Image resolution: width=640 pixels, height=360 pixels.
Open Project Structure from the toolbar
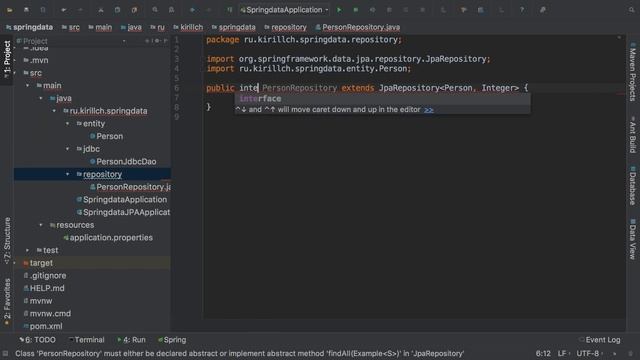[x=481, y=10]
